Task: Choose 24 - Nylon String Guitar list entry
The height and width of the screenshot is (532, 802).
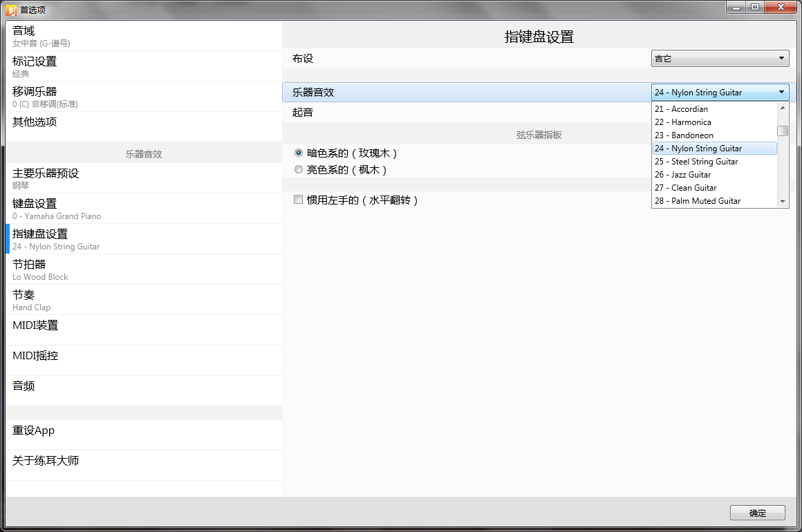Action: pos(714,149)
